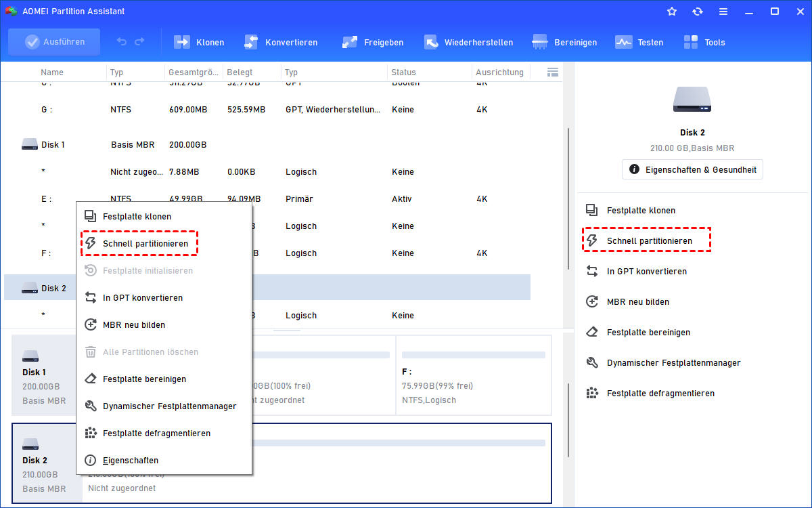The width and height of the screenshot is (812, 508).
Task: Sort by the Ausrichtung column header
Action: pyautogui.click(x=500, y=72)
